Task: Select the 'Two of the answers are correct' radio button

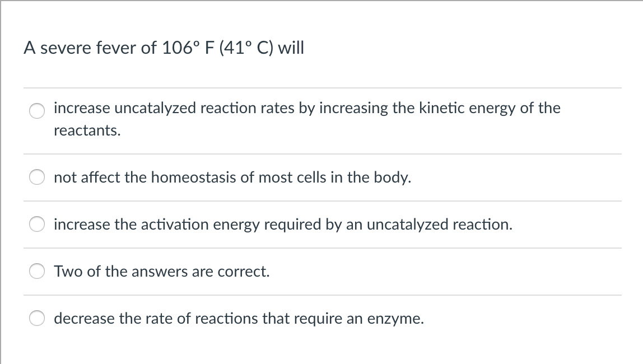Action: pos(36,271)
